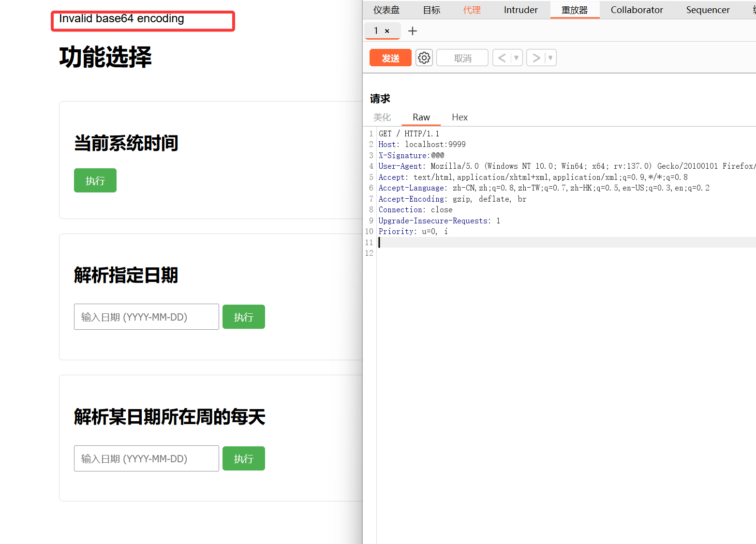Focus date input under 解析指定日期

pyautogui.click(x=146, y=317)
